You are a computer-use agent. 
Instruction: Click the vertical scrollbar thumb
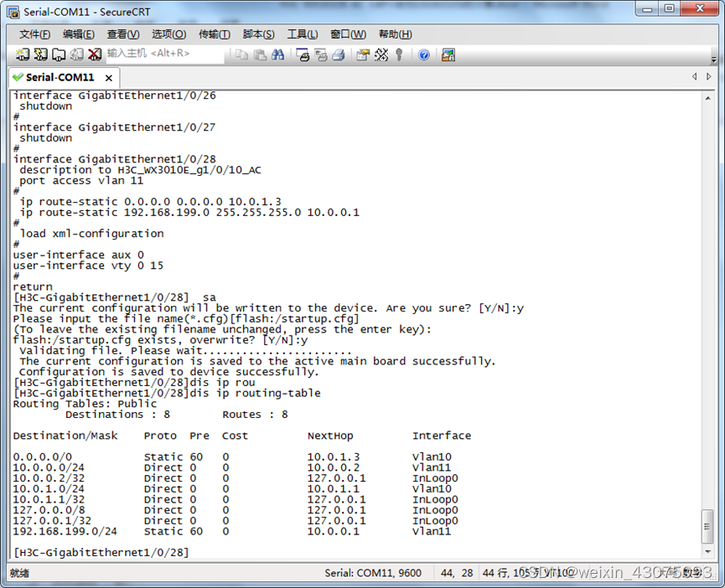tap(707, 526)
